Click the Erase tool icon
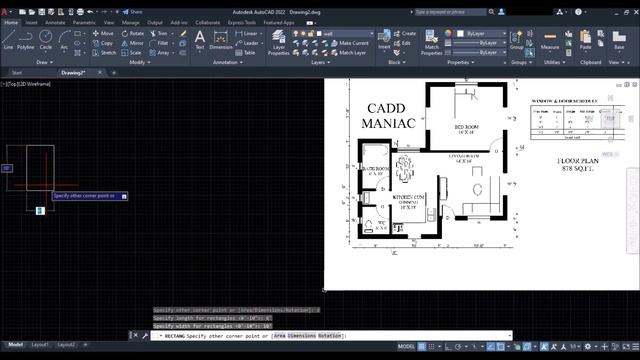The height and width of the screenshot is (360, 640). pyautogui.click(x=183, y=33)
